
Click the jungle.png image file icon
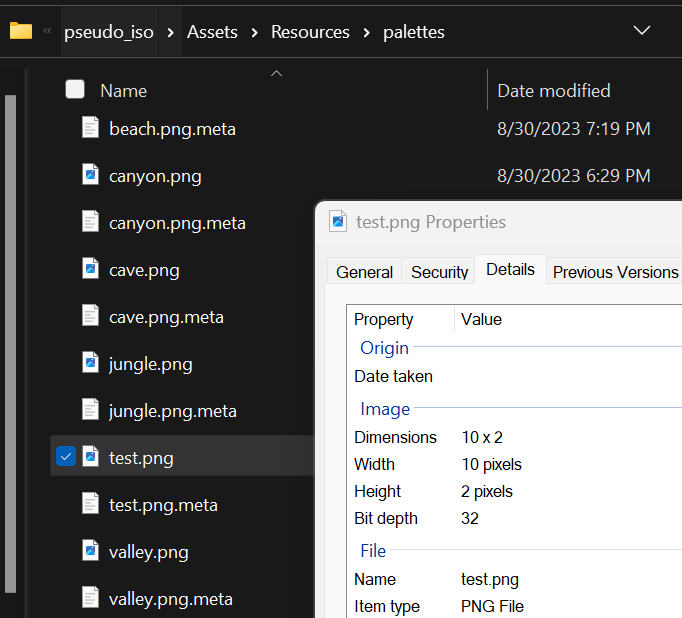tap(90, 363)
